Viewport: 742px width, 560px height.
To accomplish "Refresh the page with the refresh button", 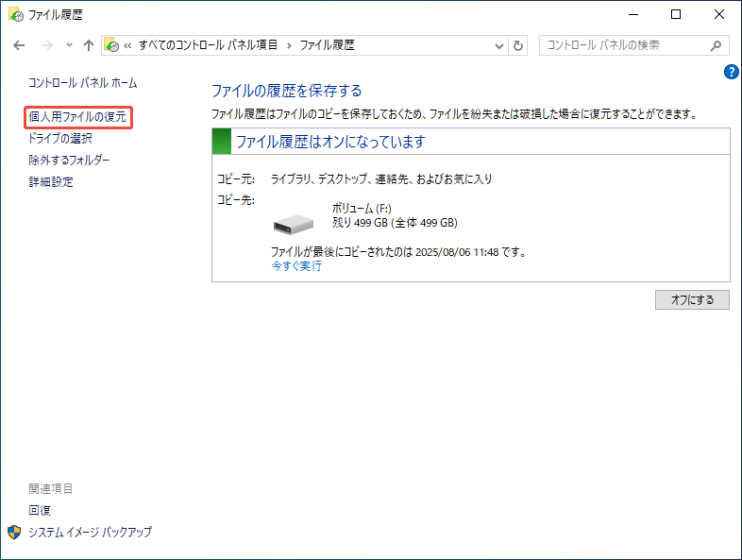I will pyautogui.click(x=518, y=45).
